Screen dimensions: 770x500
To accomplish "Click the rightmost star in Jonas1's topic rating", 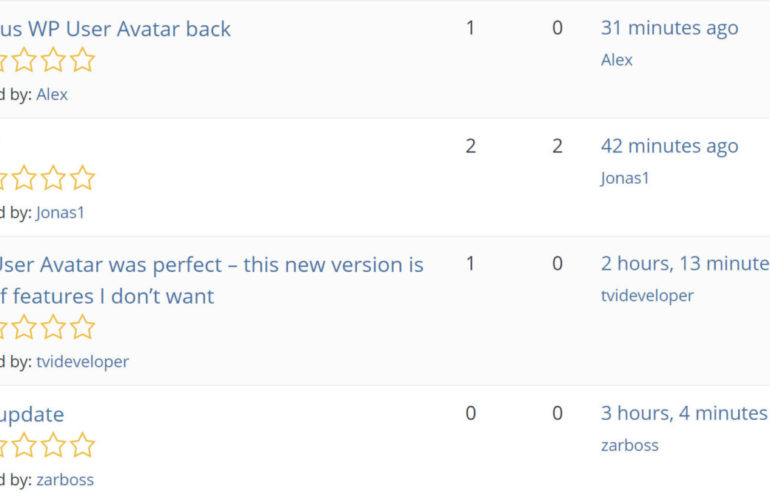I will [83, 179].
